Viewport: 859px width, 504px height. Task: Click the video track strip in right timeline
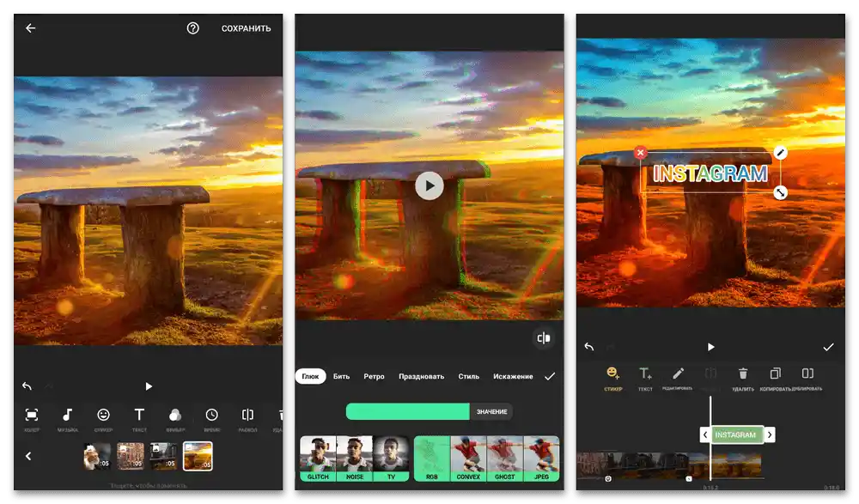[669, 465]
